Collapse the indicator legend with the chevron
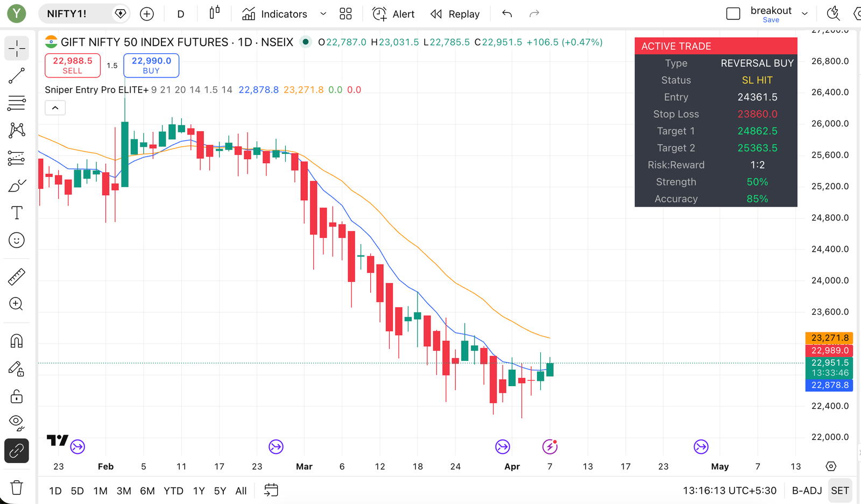The image size is (861, 504). click(x=55, y=108)
